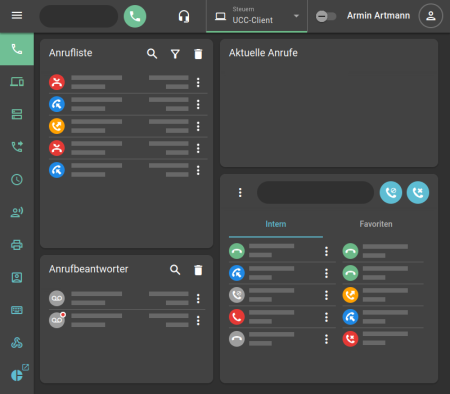Click the first voicemail icon without red dot
Viewport: 450px width, 394px height.
point(57,298)
